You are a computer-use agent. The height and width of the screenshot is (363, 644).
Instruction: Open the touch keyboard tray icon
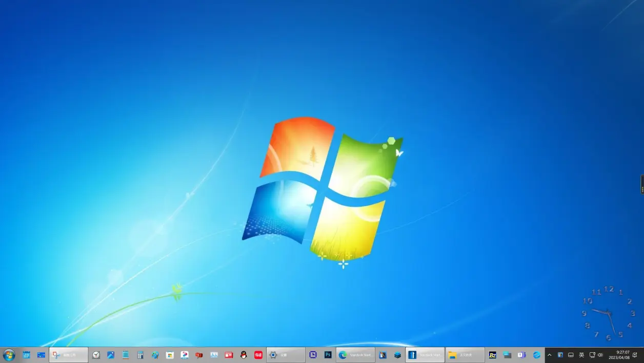pyautogui.click(x=571, y=355)
